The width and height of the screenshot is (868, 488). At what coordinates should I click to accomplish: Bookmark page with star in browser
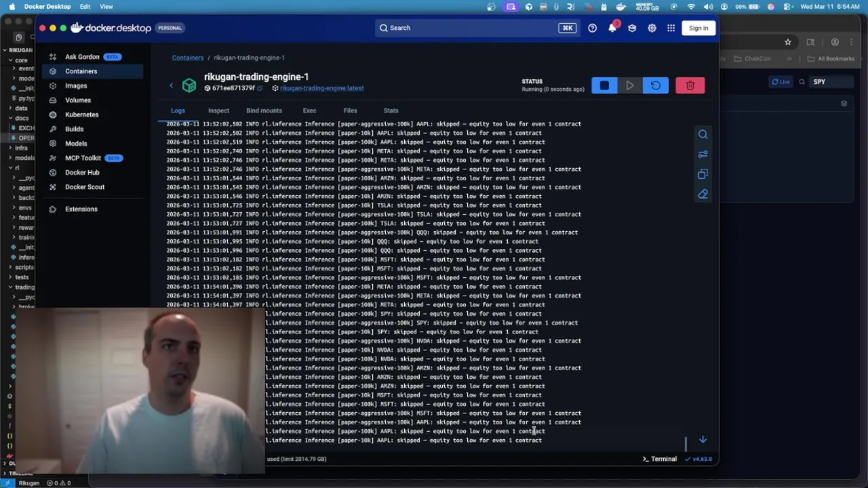(788, 42)
